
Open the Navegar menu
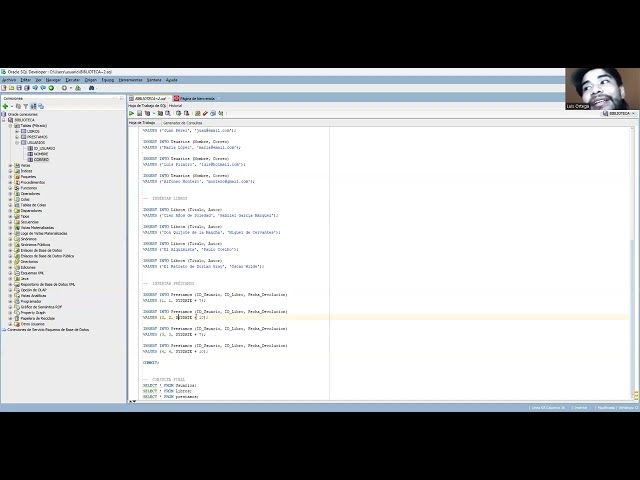click(x=53, y=80)
